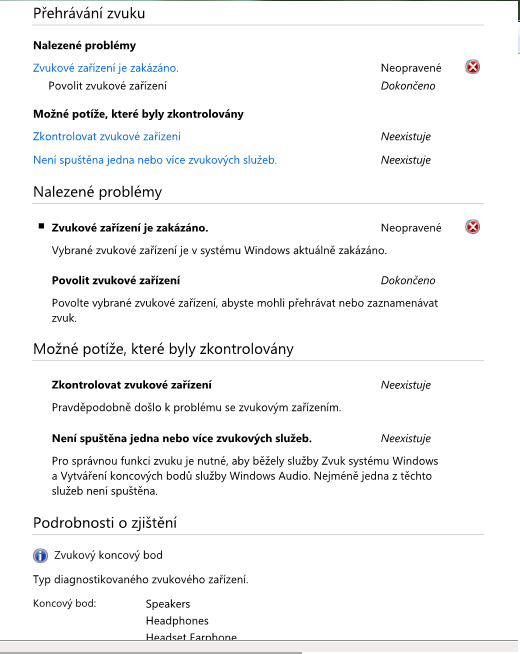Click the 'Neopravené' status in the summary
Image resolution: width=520 pixels, height=654 pixels.
click(411, 68)
